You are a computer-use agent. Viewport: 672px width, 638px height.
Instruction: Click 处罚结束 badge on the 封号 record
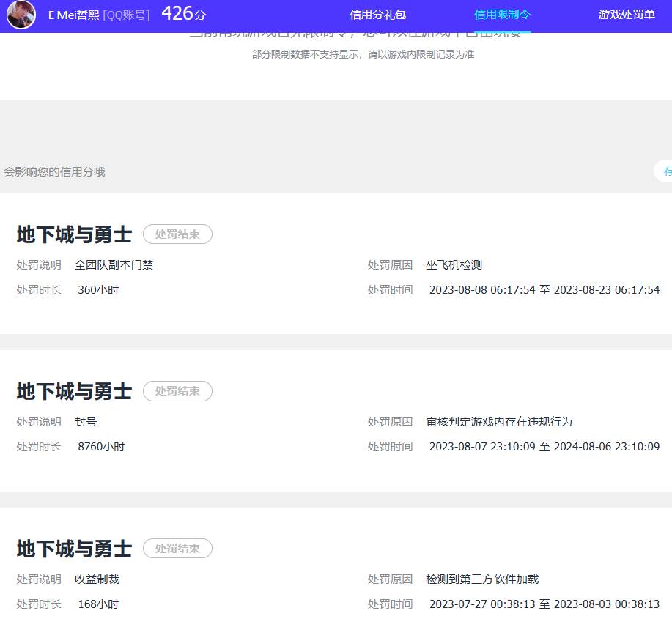pos(177,391)
